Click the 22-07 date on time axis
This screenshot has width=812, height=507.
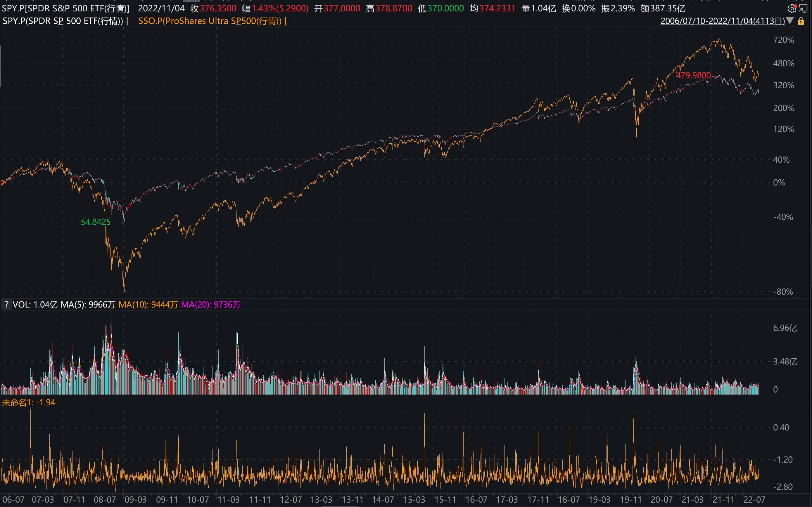(754, 500)
